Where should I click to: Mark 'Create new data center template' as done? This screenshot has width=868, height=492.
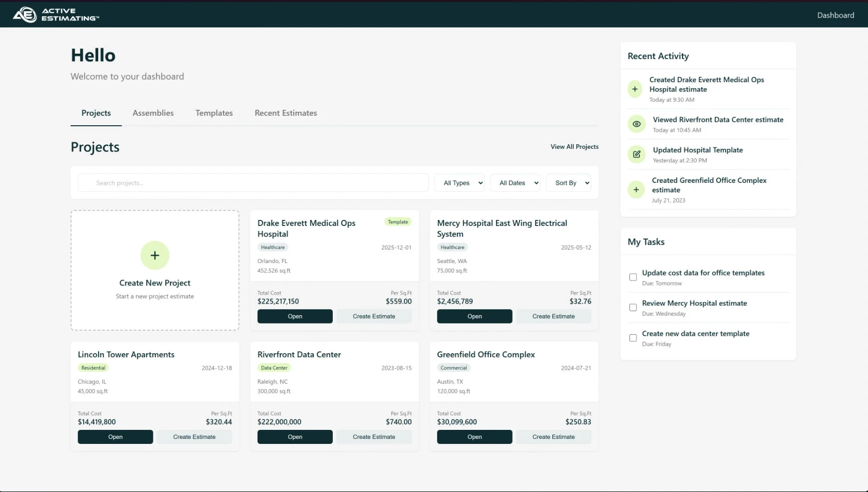(633, 338)
